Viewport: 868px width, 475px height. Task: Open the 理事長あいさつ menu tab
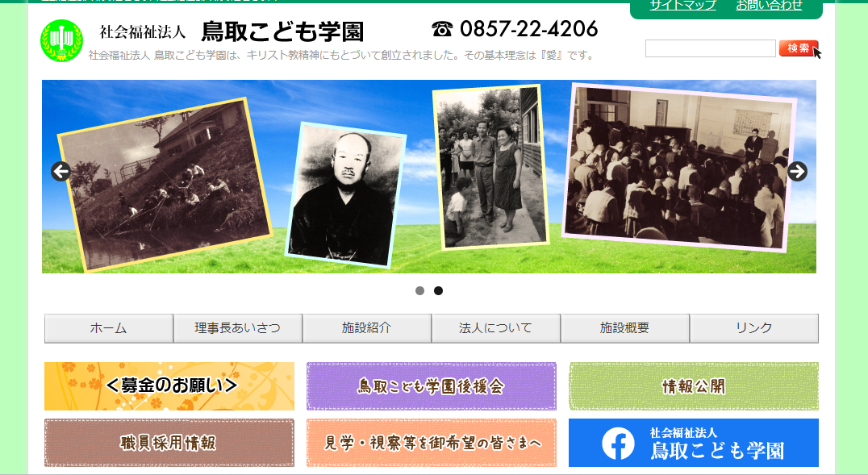click(x=237, y=328)
